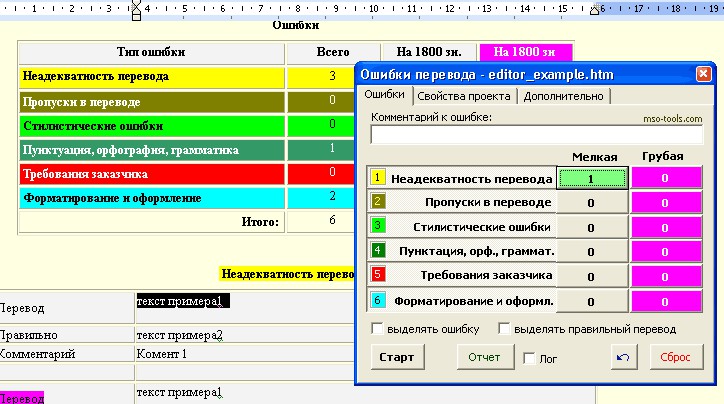Click cyan row 'Форматирование и оформление'
This screenshot has height=404, width=724.
click(151, 198)
